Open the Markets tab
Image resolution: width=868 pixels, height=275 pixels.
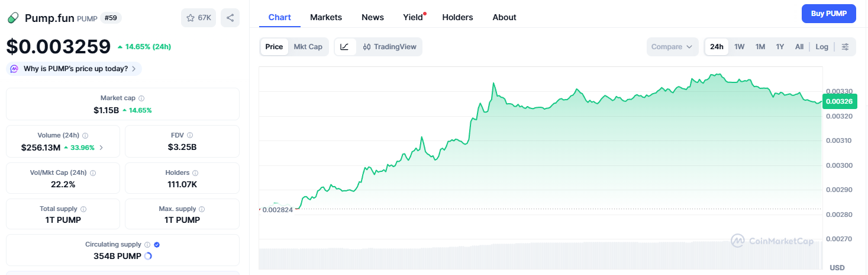coord(326,17)
